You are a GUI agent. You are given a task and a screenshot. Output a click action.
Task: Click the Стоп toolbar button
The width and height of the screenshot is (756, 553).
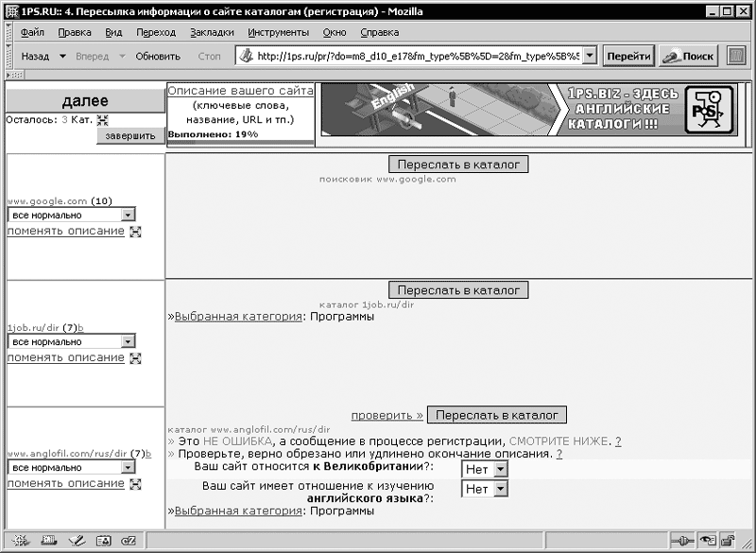pyautogui.click(x=209, y=56)
